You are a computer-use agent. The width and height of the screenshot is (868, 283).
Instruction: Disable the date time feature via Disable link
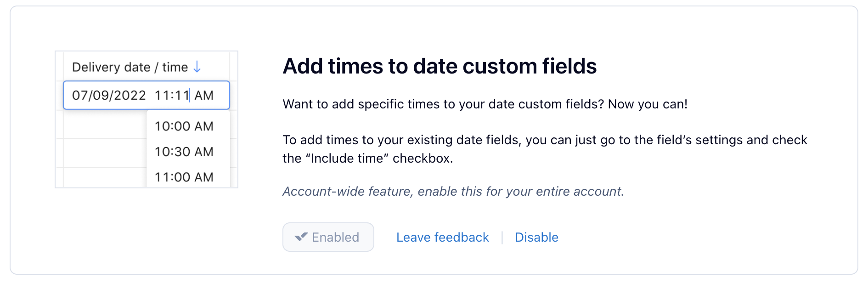536,237
